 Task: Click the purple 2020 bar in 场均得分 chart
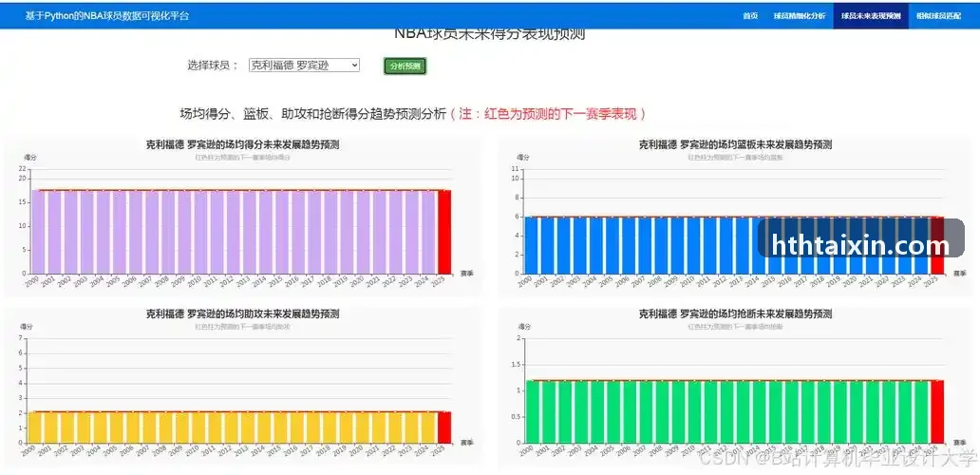pyautogui.click(x=363, y=232)
